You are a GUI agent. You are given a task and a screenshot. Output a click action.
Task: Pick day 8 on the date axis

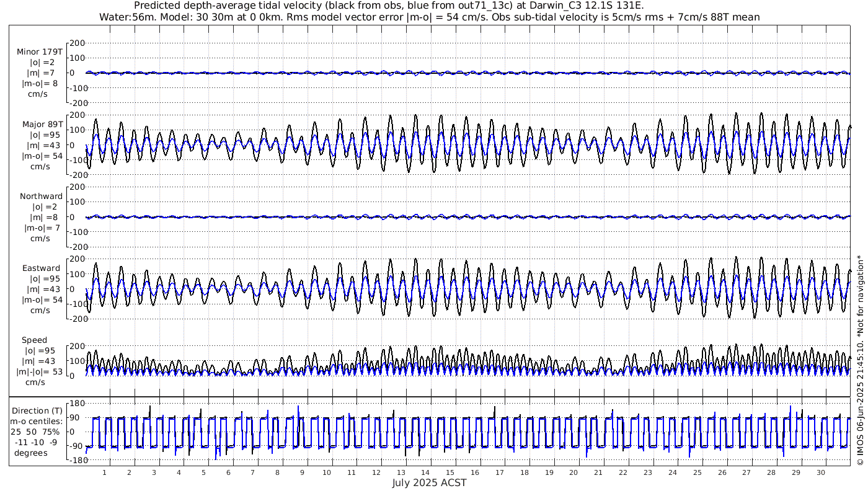click(277, 472)
